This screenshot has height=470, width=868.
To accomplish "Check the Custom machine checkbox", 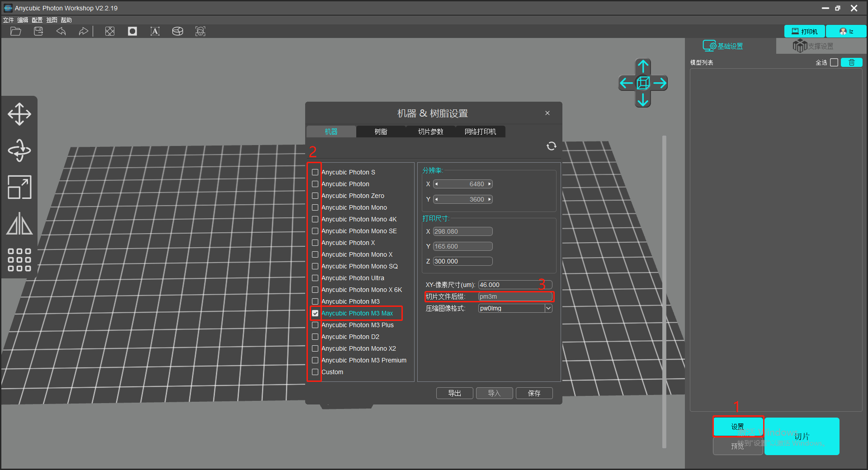I will coord(315,372).
